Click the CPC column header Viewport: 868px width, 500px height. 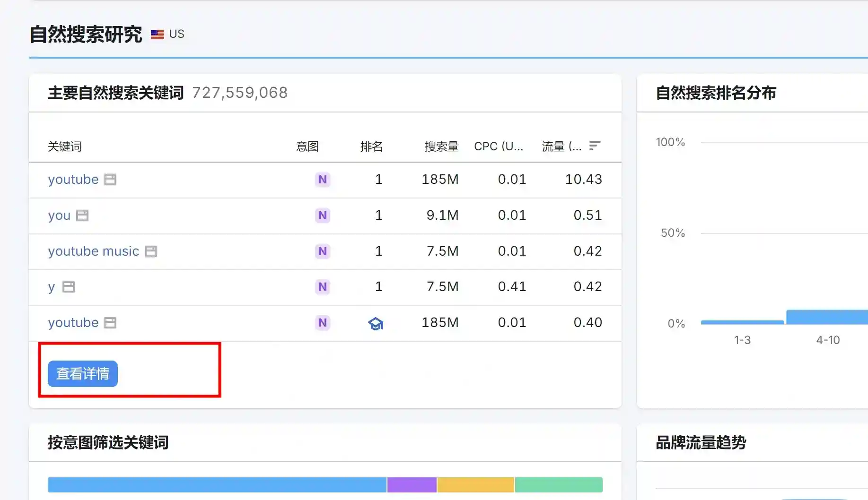(499, 147)
